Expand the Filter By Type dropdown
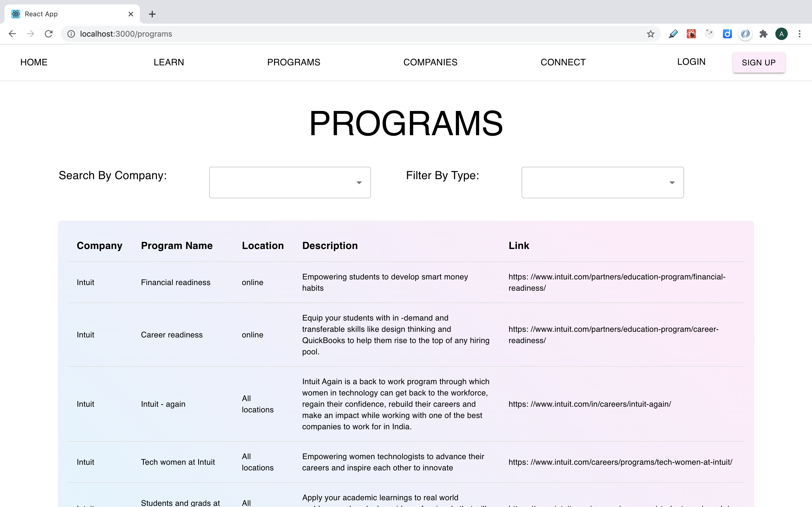 (602, 183)
